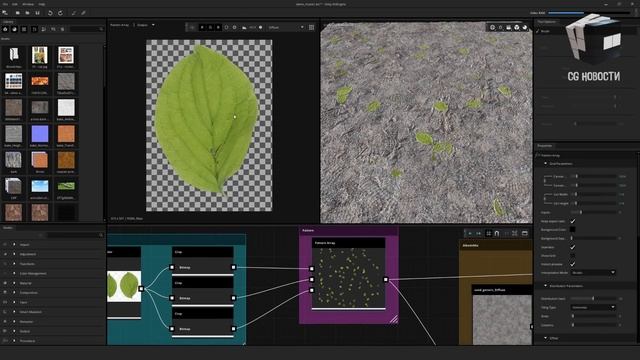Image resolution: width=640 pixels, height=360 pixels.
Task: Open the Window menu
Action: [28, 4]
